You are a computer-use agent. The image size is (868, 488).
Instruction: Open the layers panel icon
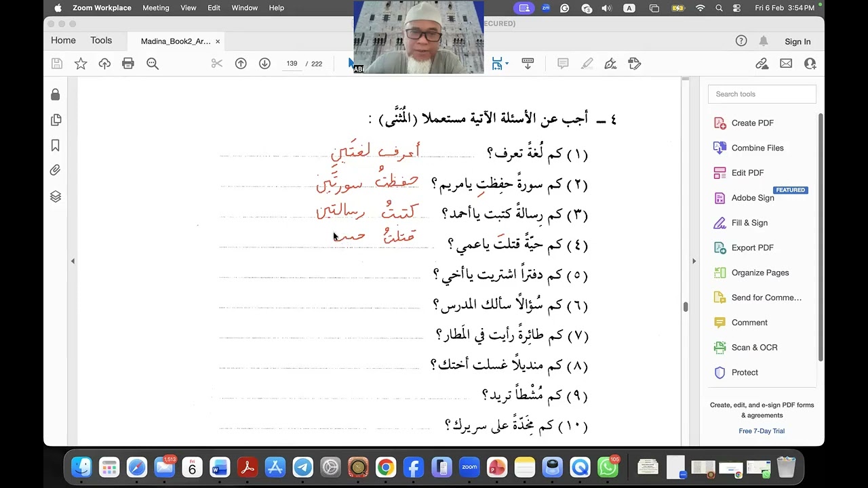(56, 197)
